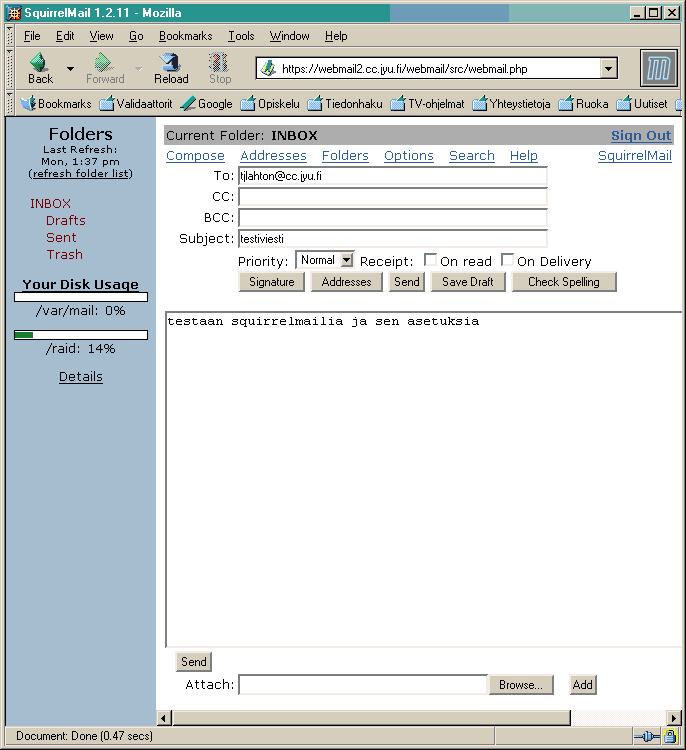Click the SquirrelMail title bar window icon
This screenshot has width=686, height=750.
pyautogui.click(x=13, y=12)
